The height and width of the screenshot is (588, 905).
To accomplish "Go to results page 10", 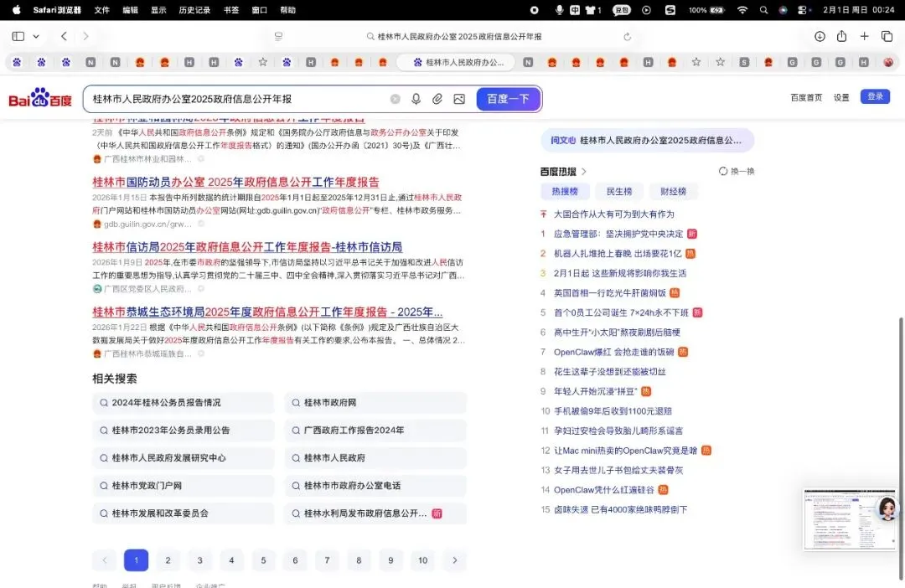I will coord(422,560).
